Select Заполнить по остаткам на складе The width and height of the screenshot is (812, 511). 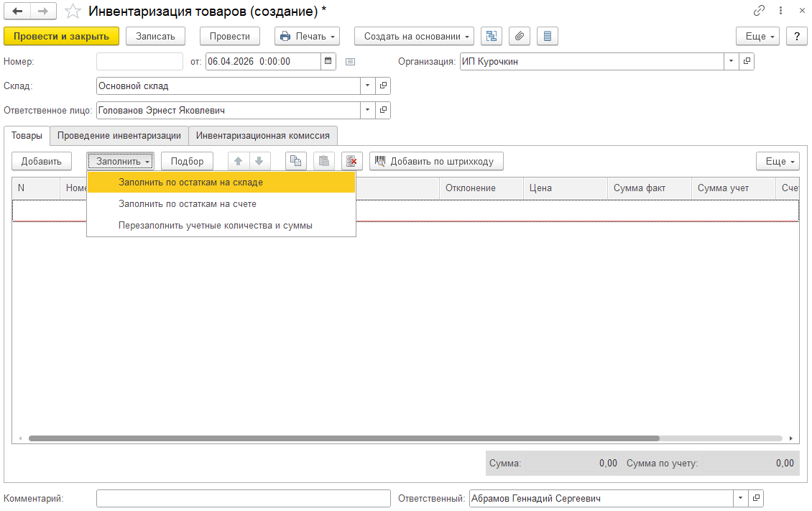point(190,183)
